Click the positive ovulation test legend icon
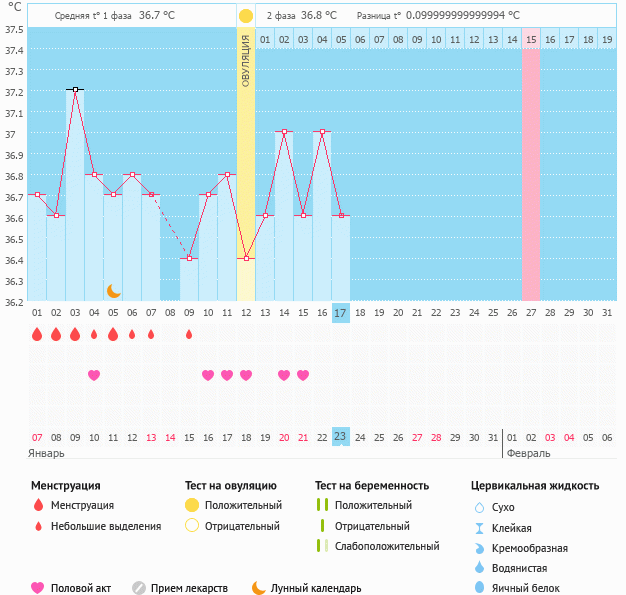The image size is (626, 595). pos(193,506)
